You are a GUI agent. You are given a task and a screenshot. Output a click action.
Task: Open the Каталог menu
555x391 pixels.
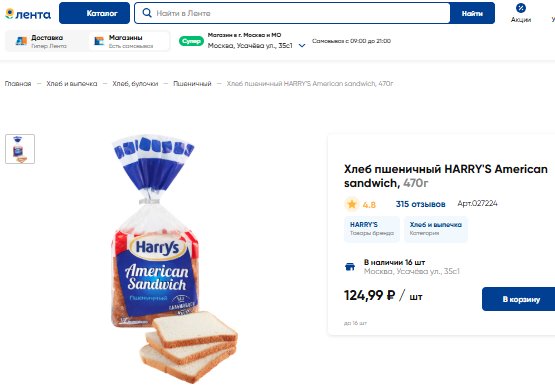tap(95, 13)
